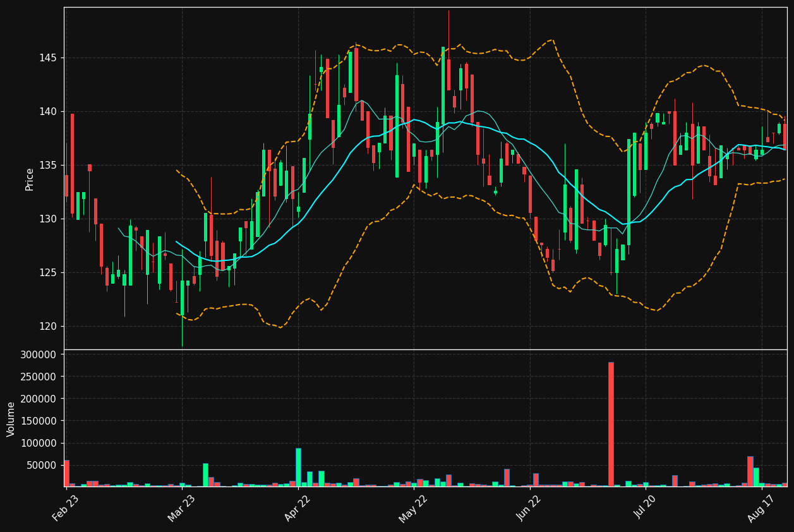794x532 pixels.
Task: Click the 145 price tick label
Action: tap(47, 58)
